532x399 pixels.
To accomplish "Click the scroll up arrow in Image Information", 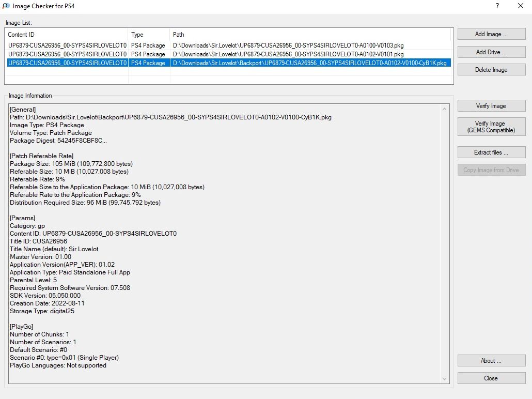I will tap(445, 109).
